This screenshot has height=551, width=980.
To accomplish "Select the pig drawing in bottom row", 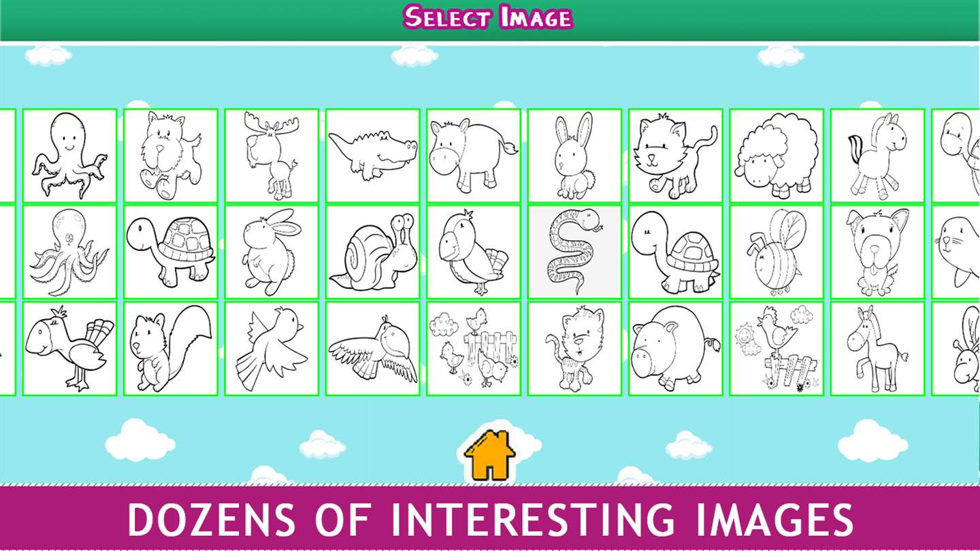I will (676, 349).
